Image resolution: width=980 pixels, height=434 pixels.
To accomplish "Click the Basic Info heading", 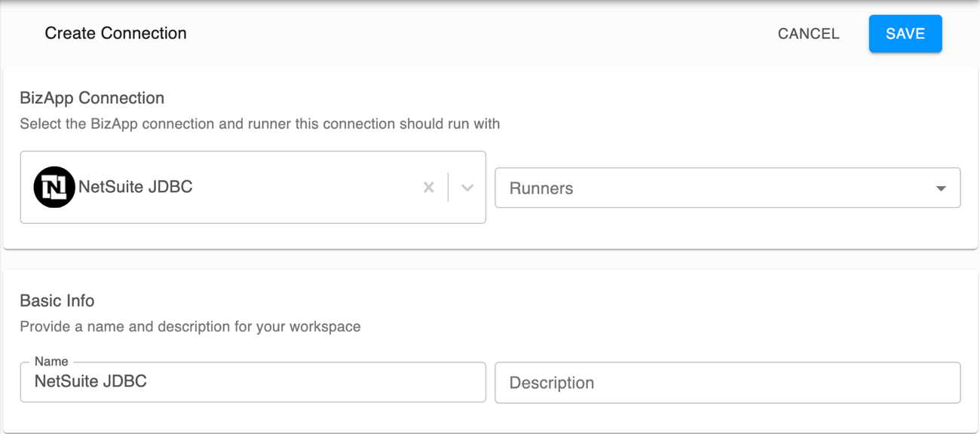I will [x=57, y=301].
